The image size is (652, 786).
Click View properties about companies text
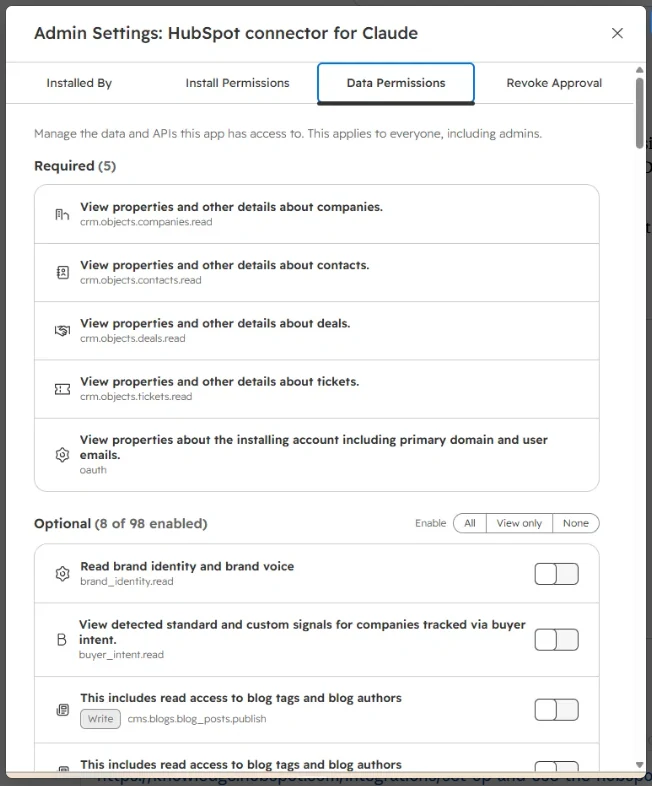(x=232, y=207)
